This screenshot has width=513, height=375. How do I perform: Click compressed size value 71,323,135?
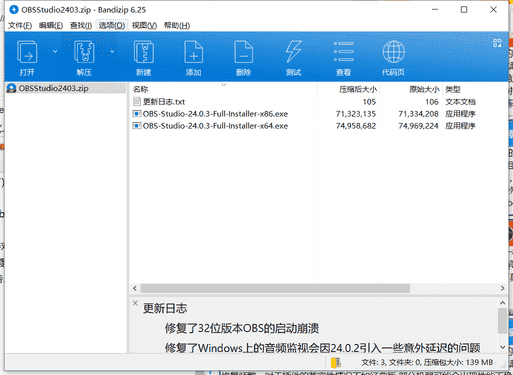click(356, 114)
